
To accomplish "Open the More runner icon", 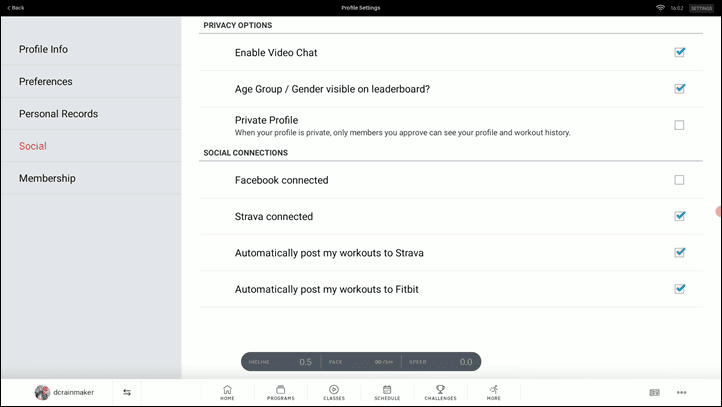I will (494, 392).
